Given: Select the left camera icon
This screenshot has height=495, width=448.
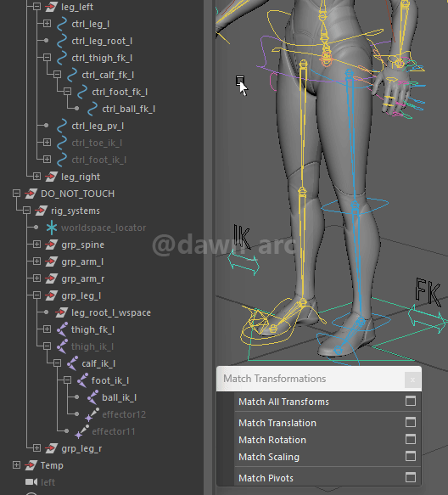Looking at the screenshot, I should tap(31, 482).
